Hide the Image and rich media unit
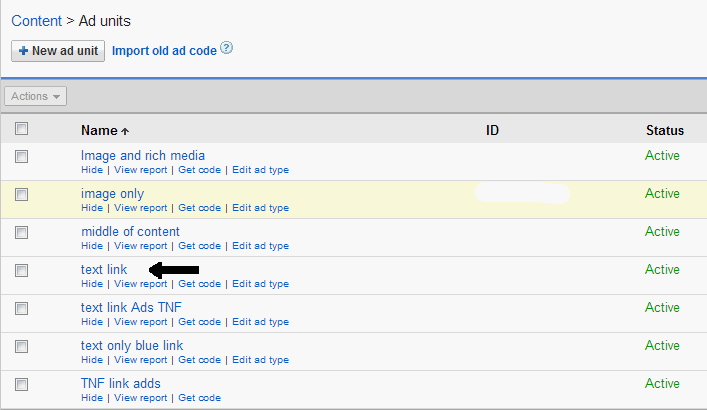The image size is (707, 410). click(x=92, y=170)
